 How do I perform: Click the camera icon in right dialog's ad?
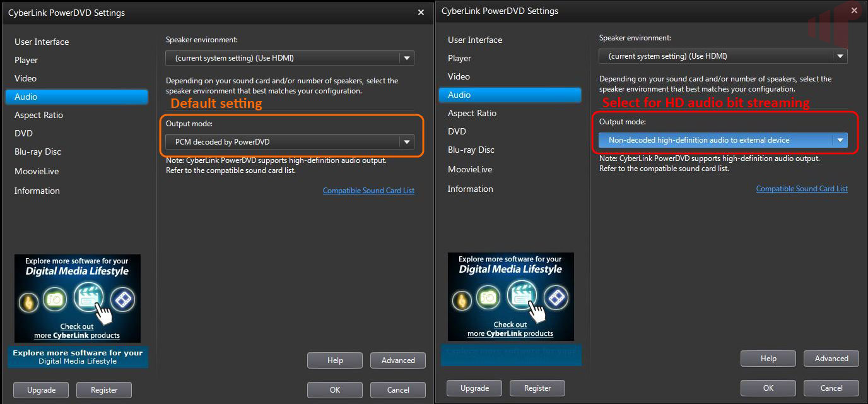pos(489,298)
